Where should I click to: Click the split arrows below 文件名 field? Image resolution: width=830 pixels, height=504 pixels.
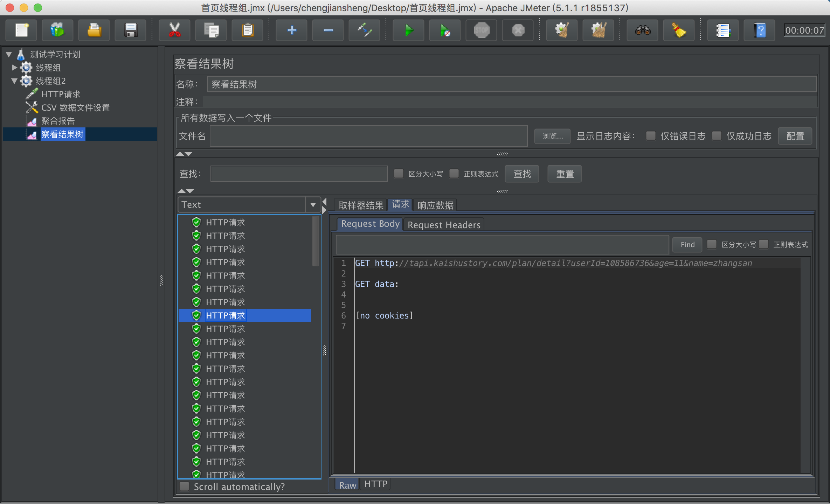pyautogui.click(x=184, y=154)
